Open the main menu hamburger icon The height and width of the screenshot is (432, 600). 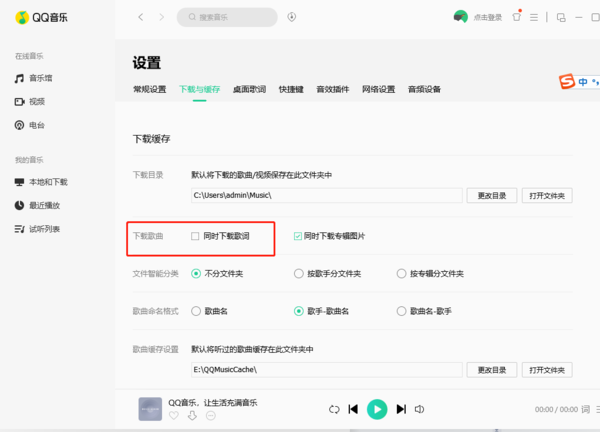534,17
